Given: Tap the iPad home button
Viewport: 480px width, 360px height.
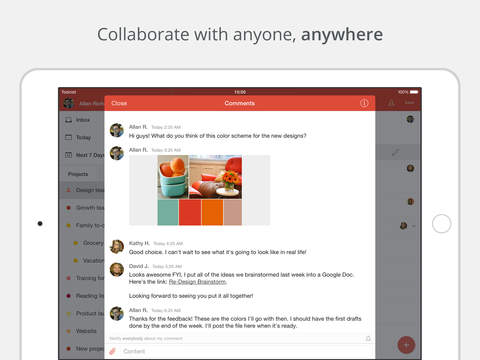Looking at the screenshot, I should pos(442,224).
